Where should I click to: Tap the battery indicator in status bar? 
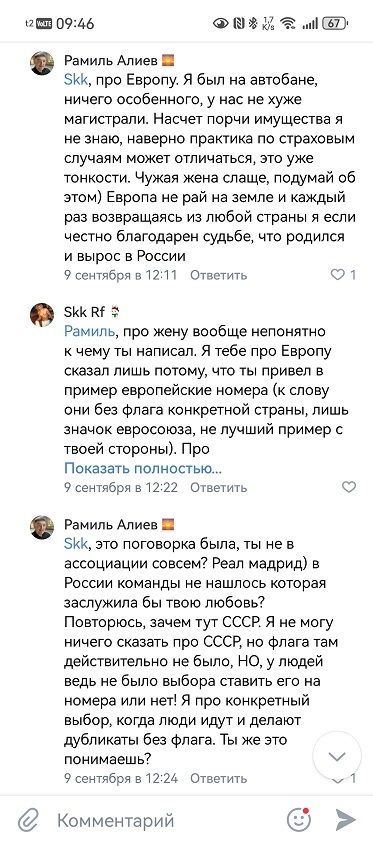point(334,23)
